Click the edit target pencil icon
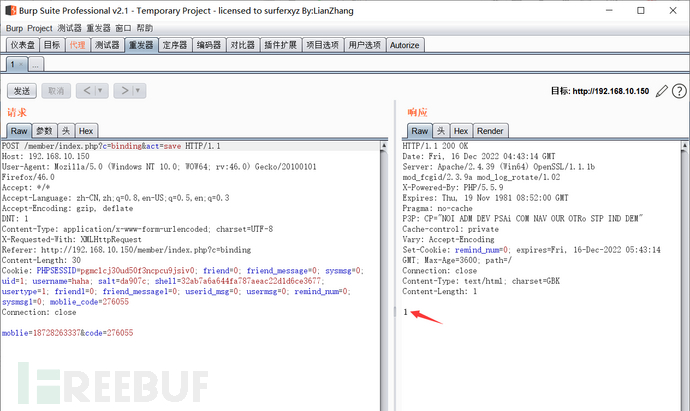This screenshot has width=690, height=411. [x=661, y=91]
